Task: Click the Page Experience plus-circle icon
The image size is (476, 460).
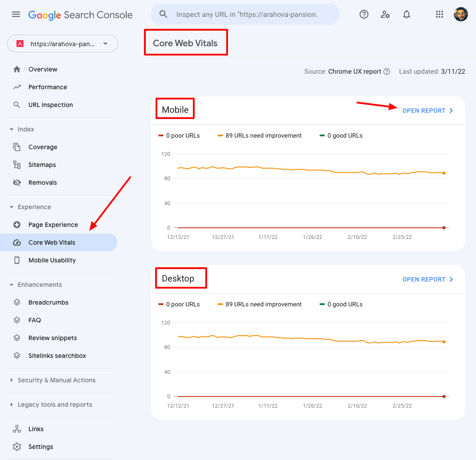Action: click(17, 225)
